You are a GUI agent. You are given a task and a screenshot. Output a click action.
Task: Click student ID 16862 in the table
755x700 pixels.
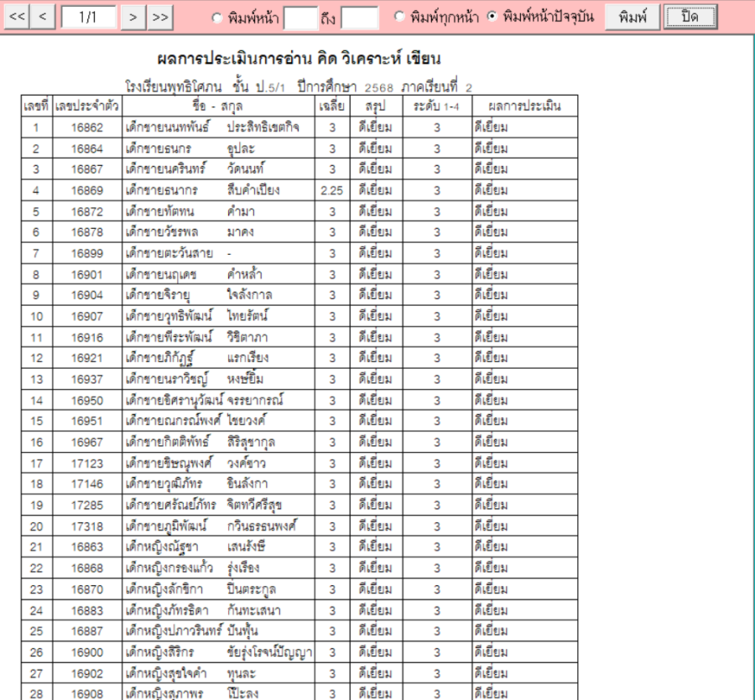click(86, 127)
